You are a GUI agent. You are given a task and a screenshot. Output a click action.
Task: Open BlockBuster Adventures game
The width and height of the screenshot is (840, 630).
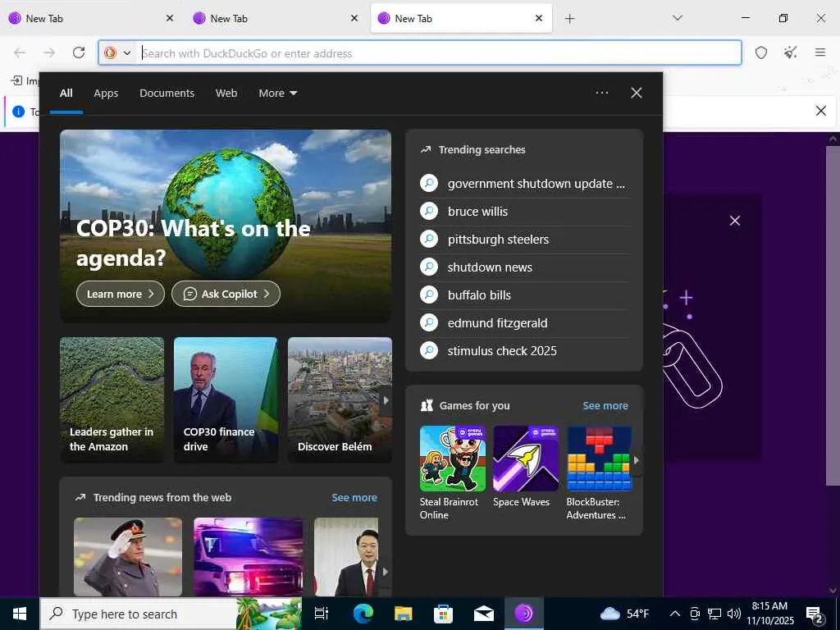[599, 473]
